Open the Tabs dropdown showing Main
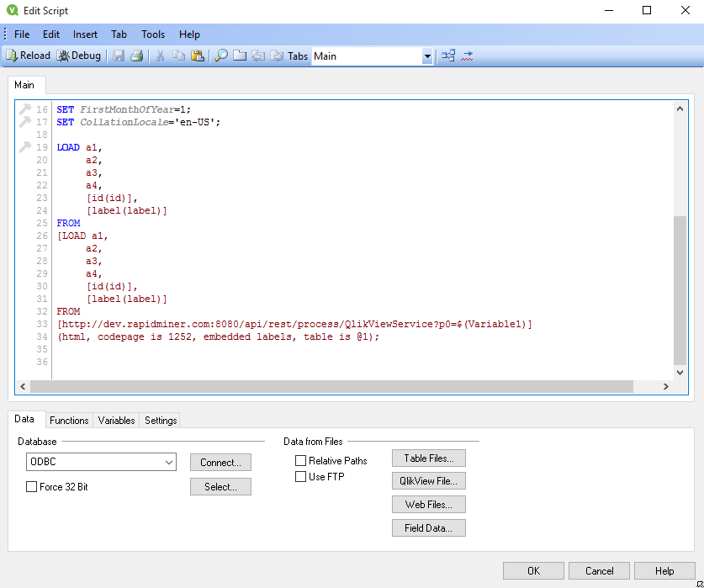704x588 pixels. click(427, 56)
